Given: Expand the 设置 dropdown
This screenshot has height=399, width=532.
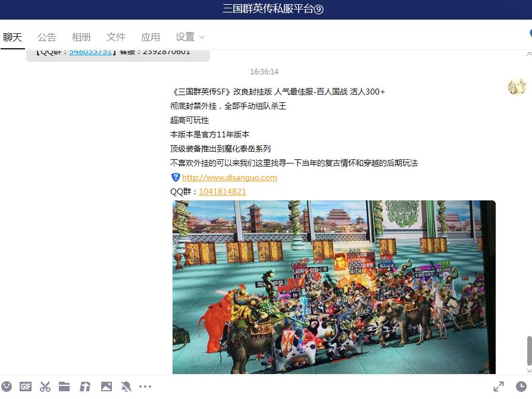Looking at the screenshot, I should click(190, 37).
